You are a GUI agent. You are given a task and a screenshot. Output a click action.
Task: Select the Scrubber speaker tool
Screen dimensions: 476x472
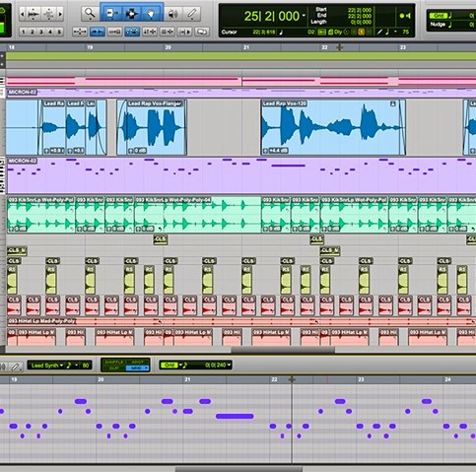pos(172,14)
